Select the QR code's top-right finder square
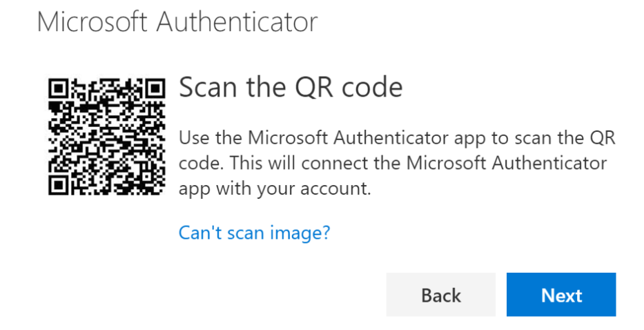 tap(155, 89)
